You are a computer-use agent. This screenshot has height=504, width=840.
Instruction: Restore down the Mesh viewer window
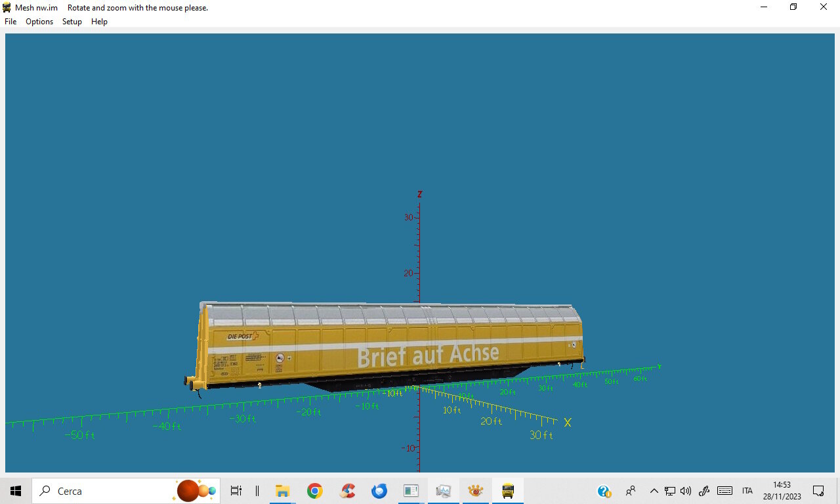click(793, 7)
